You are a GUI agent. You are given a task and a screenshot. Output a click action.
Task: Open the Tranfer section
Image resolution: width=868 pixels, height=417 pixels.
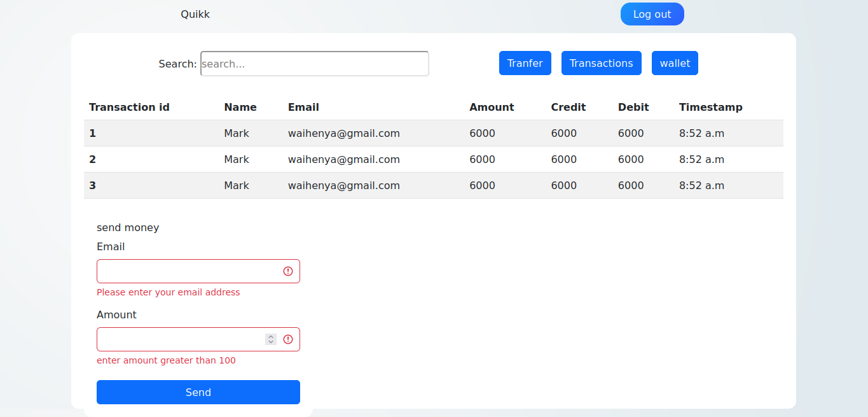click(x=525, y=63)
